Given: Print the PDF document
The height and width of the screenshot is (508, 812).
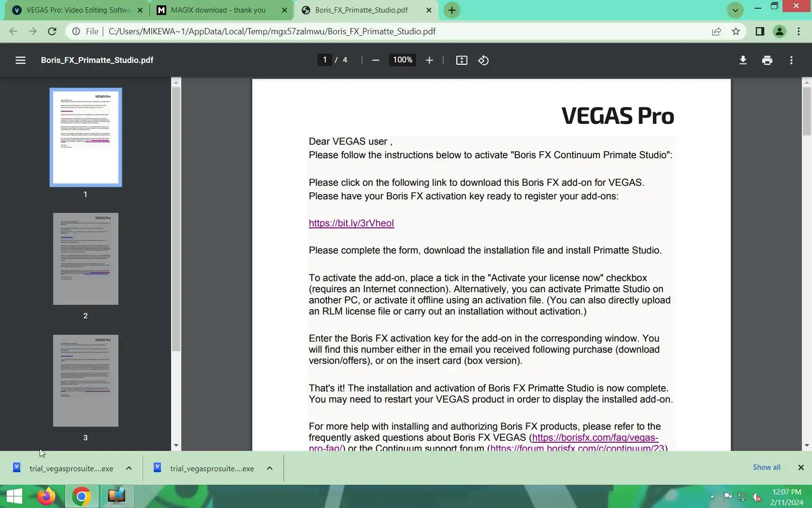Looking at the screenshot, I should pos(767,60).
